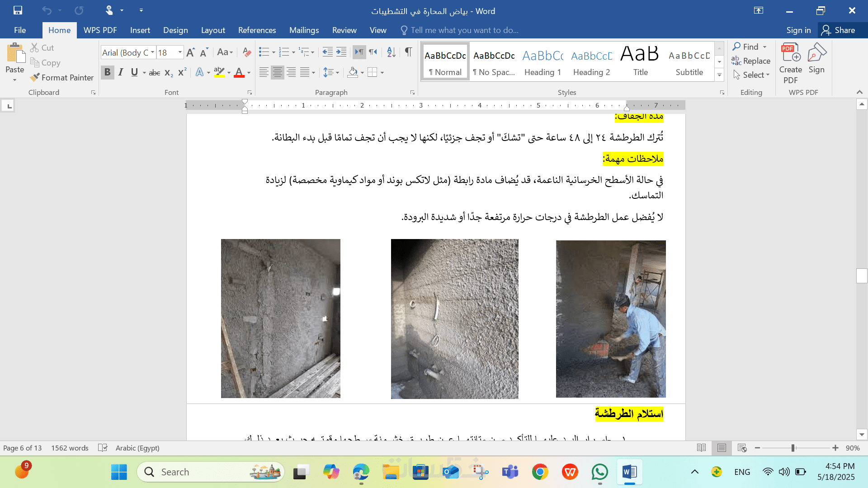Click the Subscript icon

tap(169, 73)
